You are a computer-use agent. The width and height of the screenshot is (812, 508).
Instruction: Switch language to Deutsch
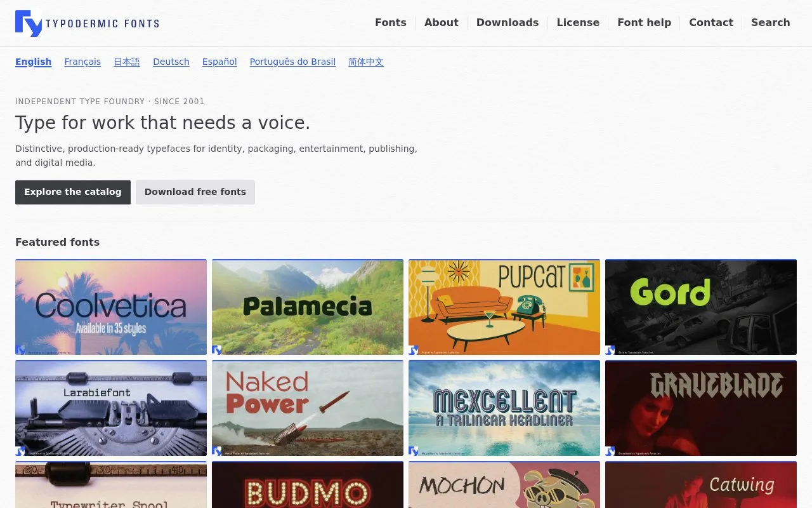(171, 62)
